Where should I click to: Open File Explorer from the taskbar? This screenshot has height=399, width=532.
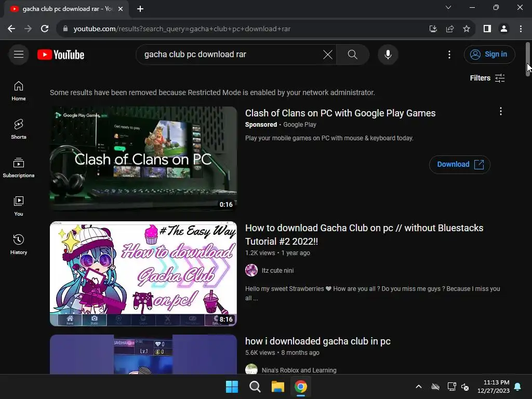pos(278,387)
